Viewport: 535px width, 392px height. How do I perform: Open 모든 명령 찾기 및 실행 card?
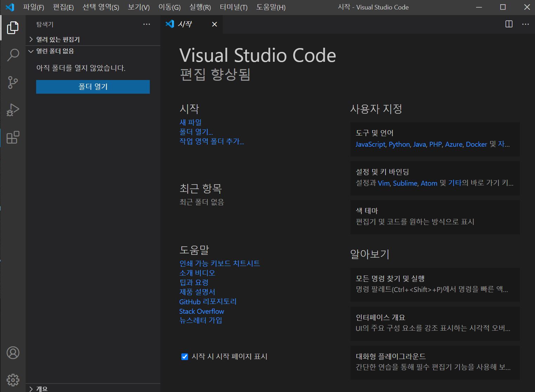[435, 285]
